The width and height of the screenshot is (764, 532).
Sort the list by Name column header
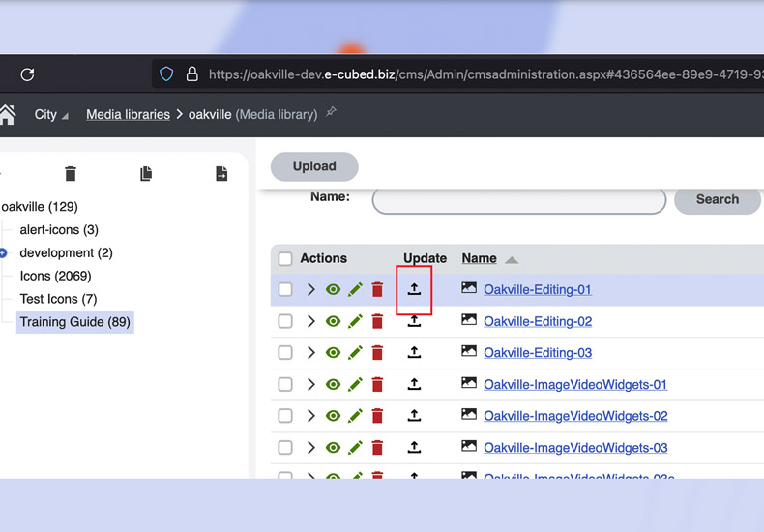pyautogui.click(x=479, y=258)
